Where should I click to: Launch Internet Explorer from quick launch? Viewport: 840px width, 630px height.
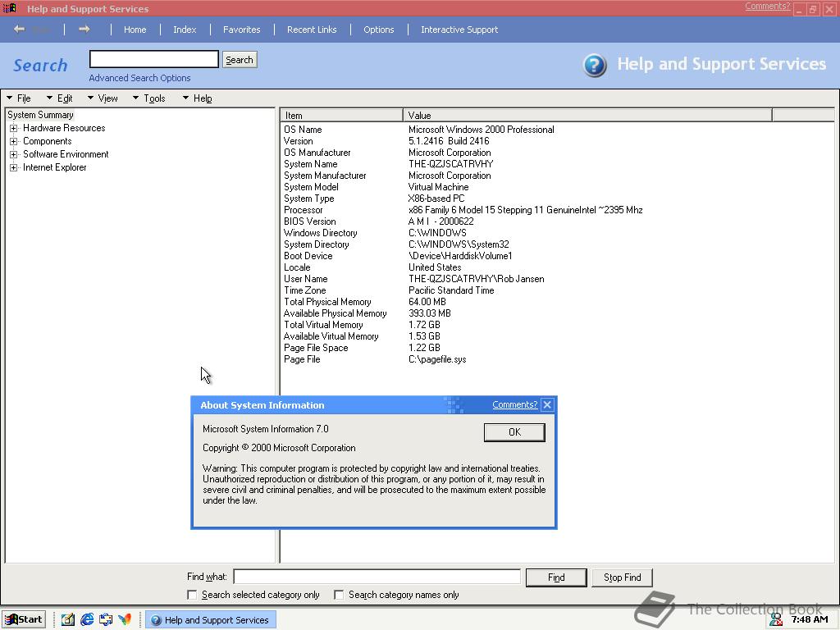click(x=87, y=619)
